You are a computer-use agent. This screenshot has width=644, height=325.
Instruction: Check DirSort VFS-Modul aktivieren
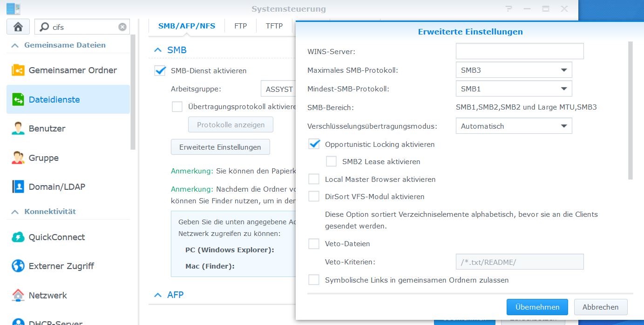[314, 196]
